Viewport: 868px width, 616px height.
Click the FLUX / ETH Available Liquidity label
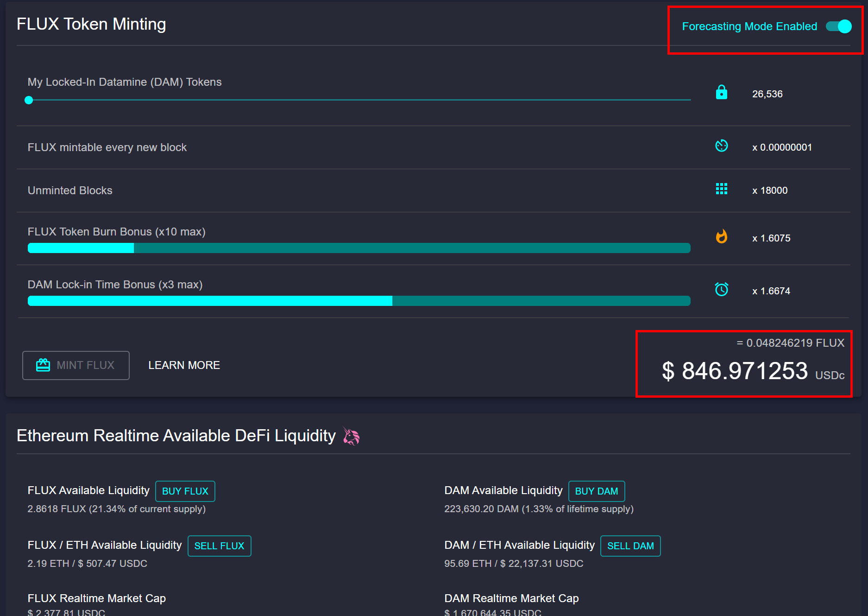point(104,545)
